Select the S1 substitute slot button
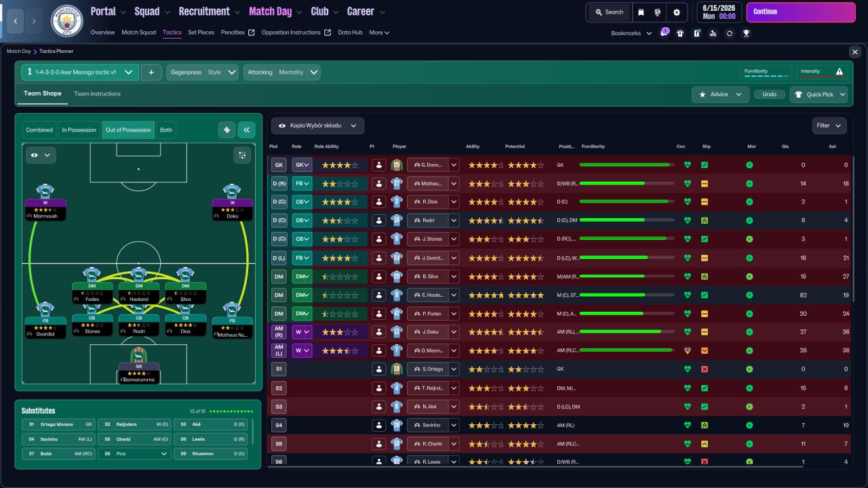The image size is (868, 488). pos(279,369)
